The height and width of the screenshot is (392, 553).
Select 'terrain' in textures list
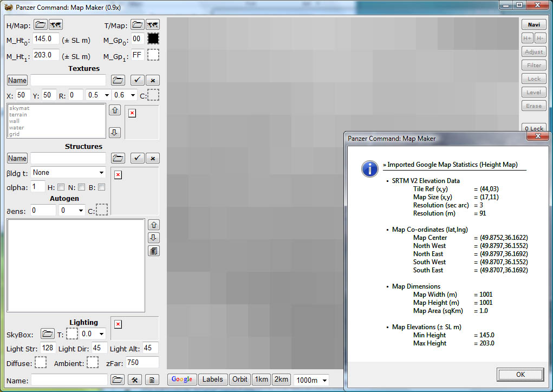pyautogui.click(x=18, y=115)
